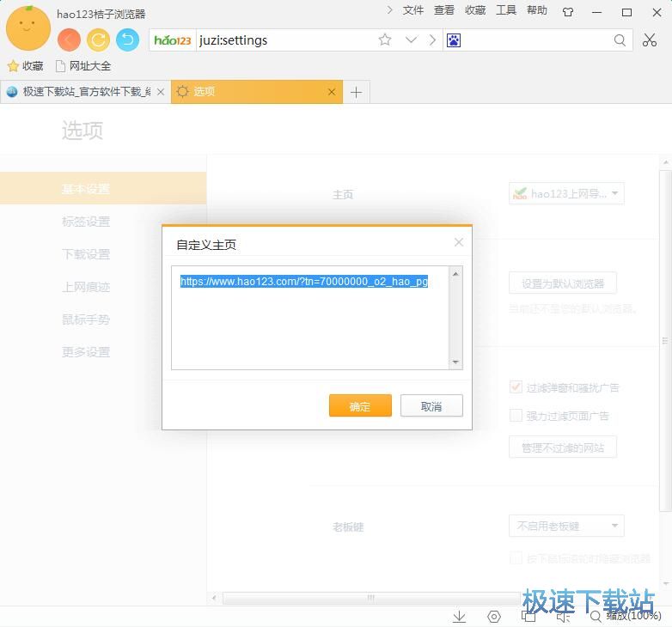Open the scissors screenshot tool
The height and width of the screenshot is (627, 672).
click(x=650, y=40)
